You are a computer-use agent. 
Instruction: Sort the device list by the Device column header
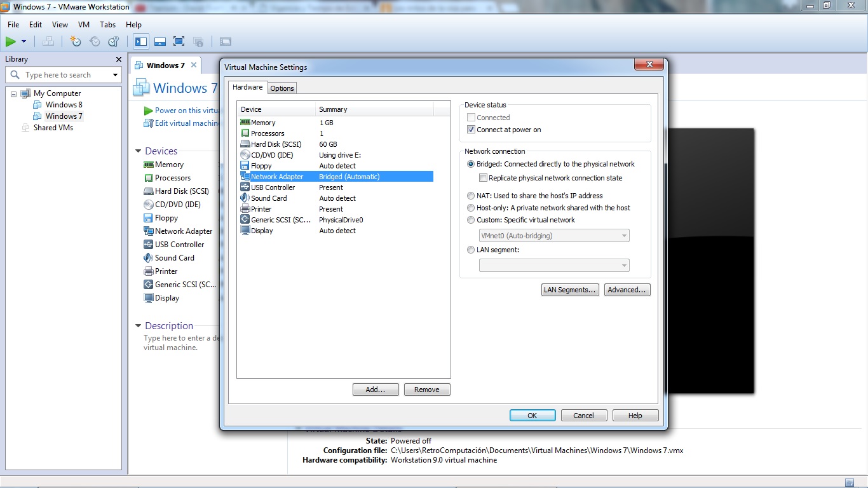click(x=276, y=109)
